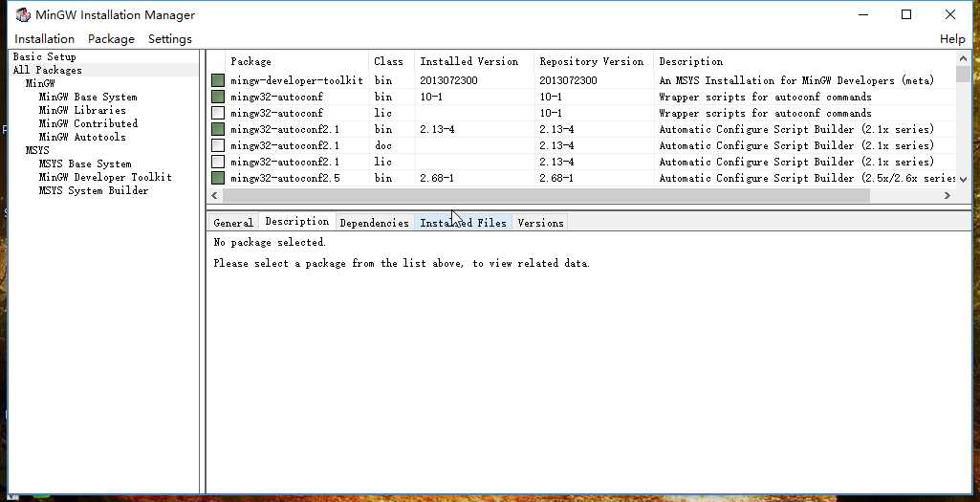Viewport: 980px width, 502px height.
Task: Mark the mingw32-autoconf lic package checkbox
Action: tap(217, 113)
